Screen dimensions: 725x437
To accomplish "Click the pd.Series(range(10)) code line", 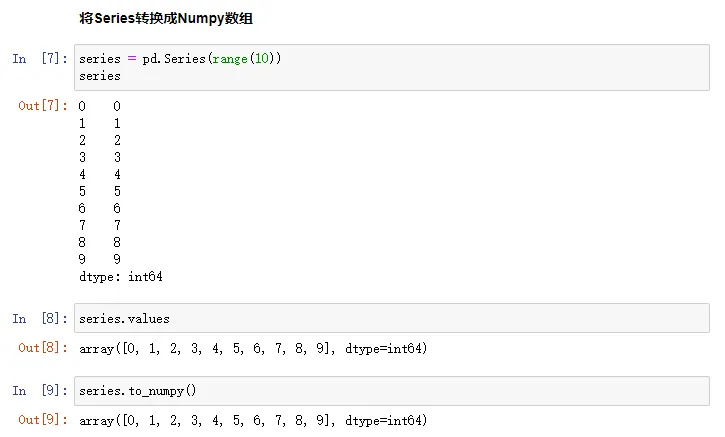I will [x=180, y=59].
